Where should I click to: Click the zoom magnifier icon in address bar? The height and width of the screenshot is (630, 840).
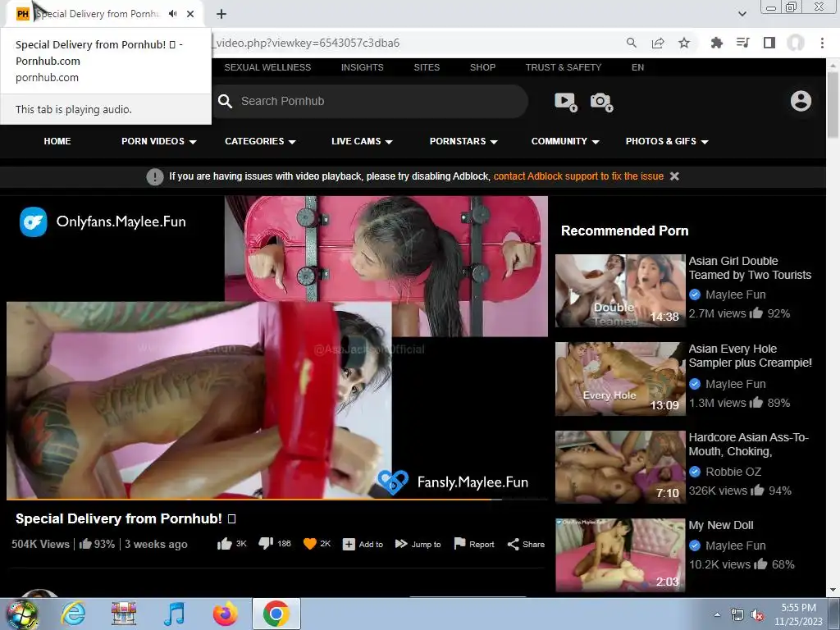632,43
